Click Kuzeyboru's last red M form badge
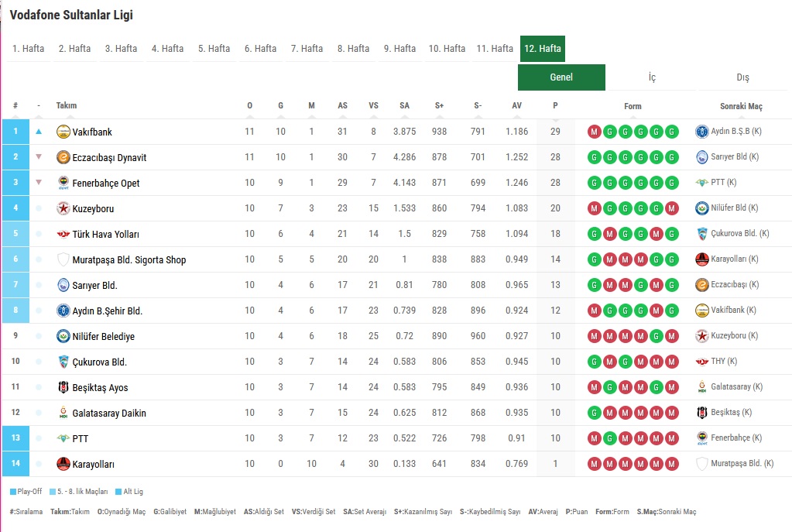This screenshot has height=532, width=792. [x=672, y=208]
